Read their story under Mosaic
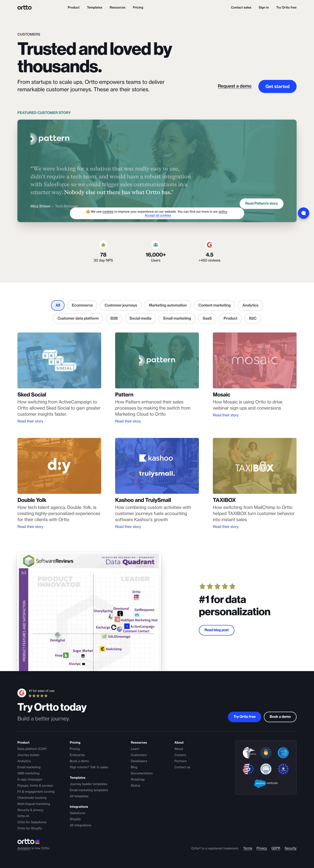Image resolution: width=314 pixels, height=868 pixels. [225, 415]
